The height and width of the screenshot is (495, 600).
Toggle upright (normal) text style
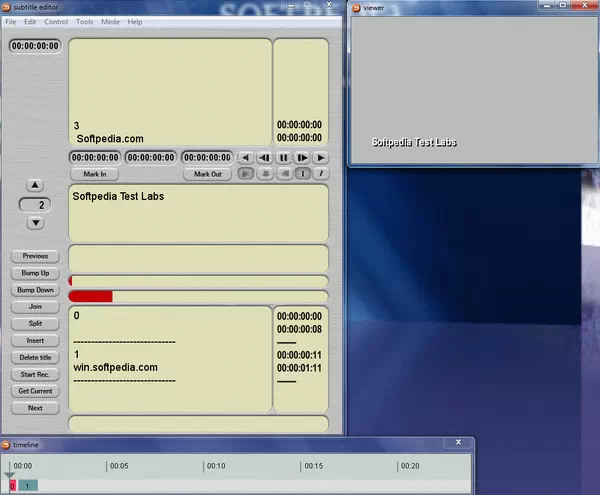303,174
